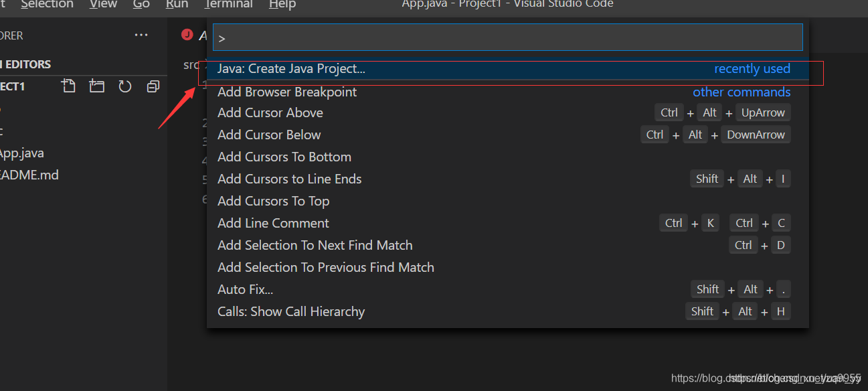Choose Add Line Comment command
The width and height of the screenshot is (868, 391).
[508, 223]
